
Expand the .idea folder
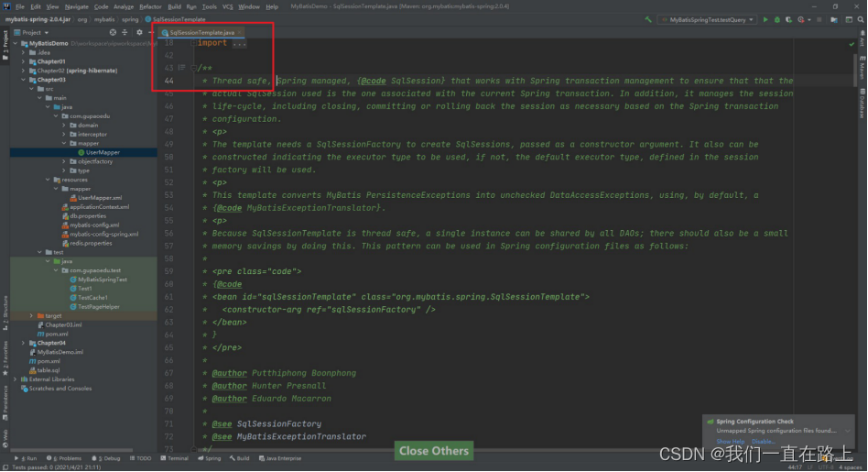tap(23, 52)
